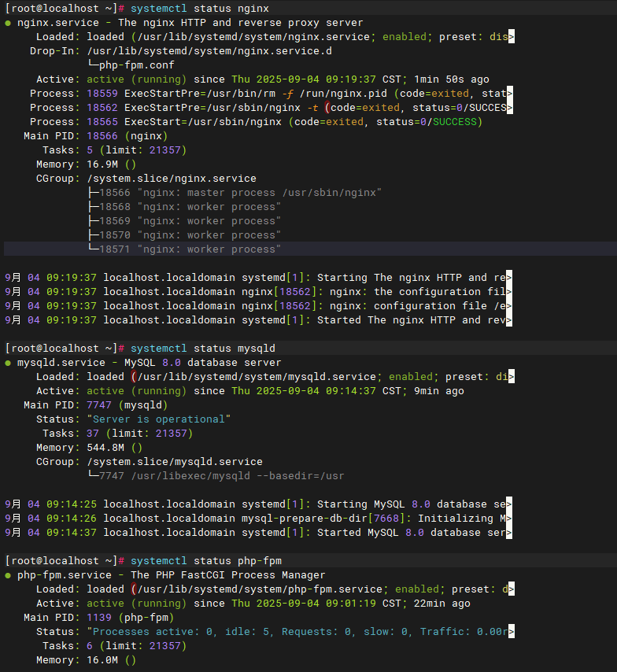Select 'The nginx HTTP and reverse proxy server' description
617x672 pixels.
(241, 23)
